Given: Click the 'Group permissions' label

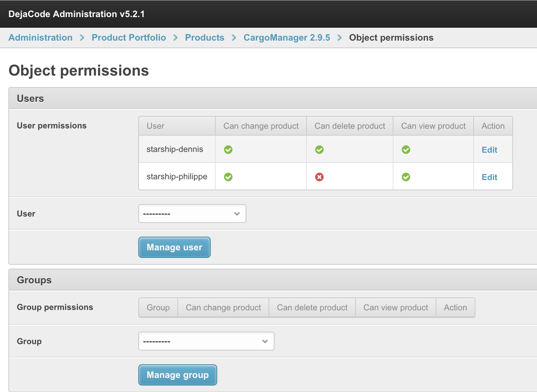Looking at the screenshot, I should click(x=55, y=307).
